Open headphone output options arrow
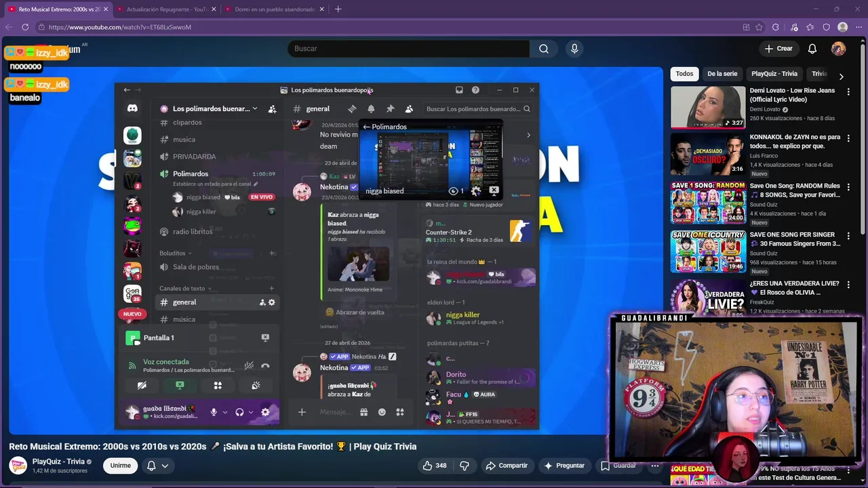Viewport: 868px width, 488px height. (250, 412)
